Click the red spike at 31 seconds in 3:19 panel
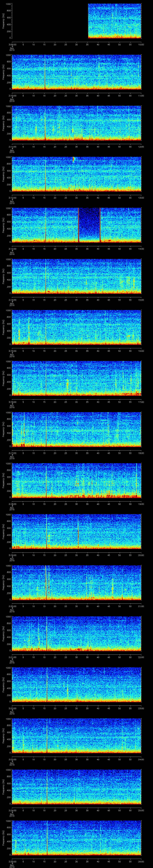Viewport: 153px width, 868px height. point(78,533)
